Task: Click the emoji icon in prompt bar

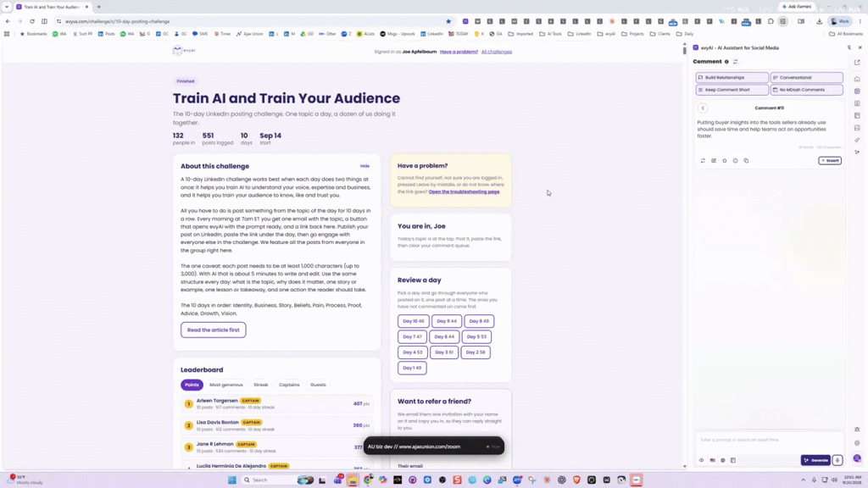Action: click(x=722, y=460)
